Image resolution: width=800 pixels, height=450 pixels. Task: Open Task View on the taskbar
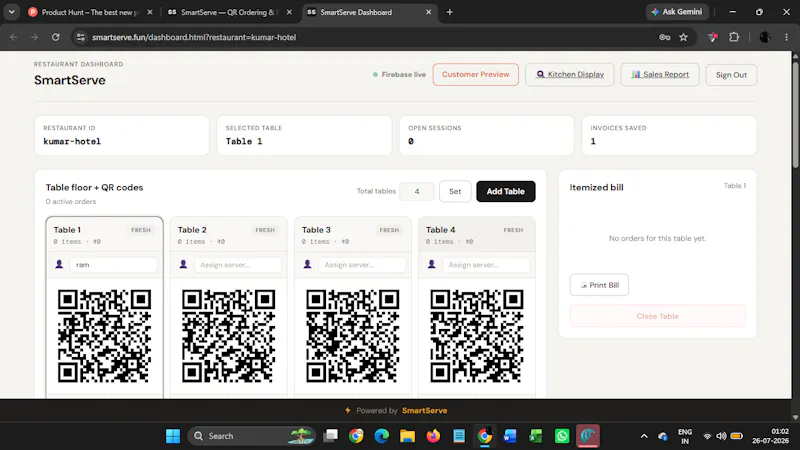[x=331, y=436]
